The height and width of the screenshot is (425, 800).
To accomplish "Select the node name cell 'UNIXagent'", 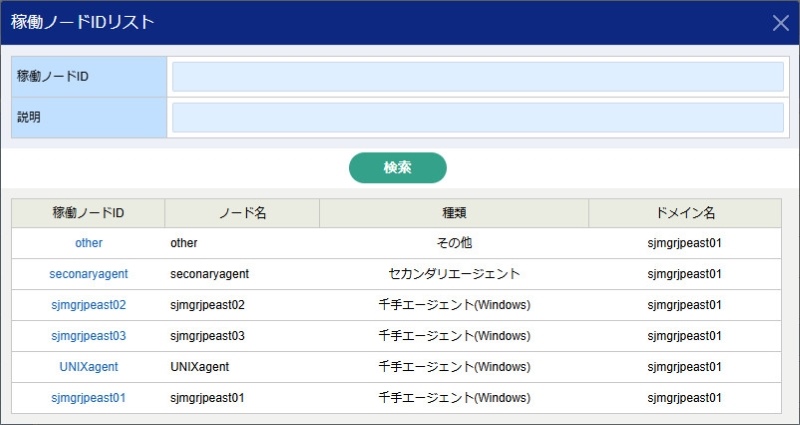I will click(242, 367).
